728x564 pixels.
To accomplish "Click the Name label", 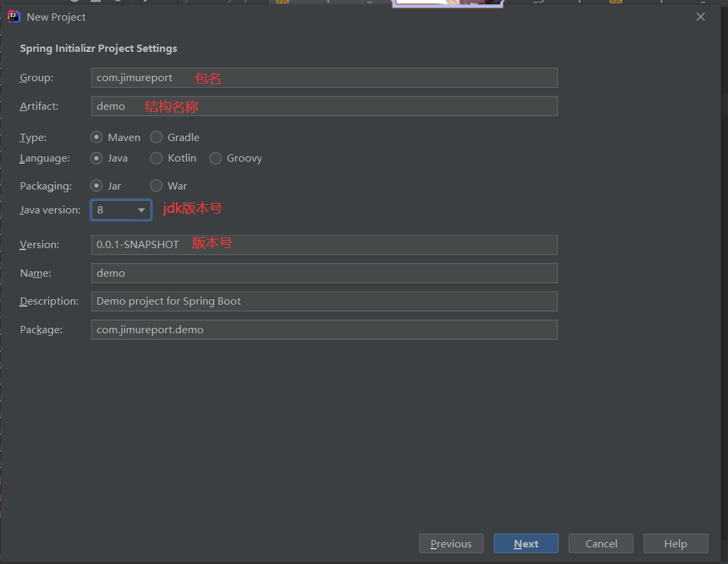I will click(36, 273).
